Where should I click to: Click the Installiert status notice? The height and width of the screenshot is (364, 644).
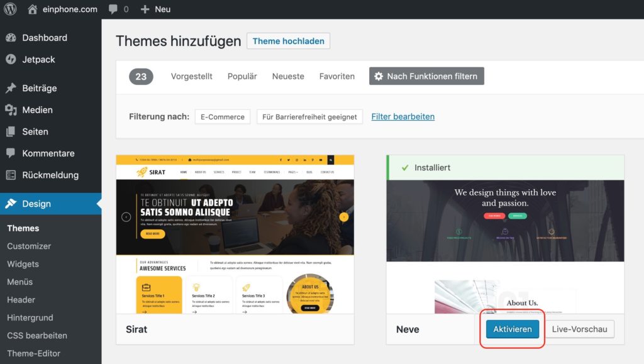click(505, 167)
